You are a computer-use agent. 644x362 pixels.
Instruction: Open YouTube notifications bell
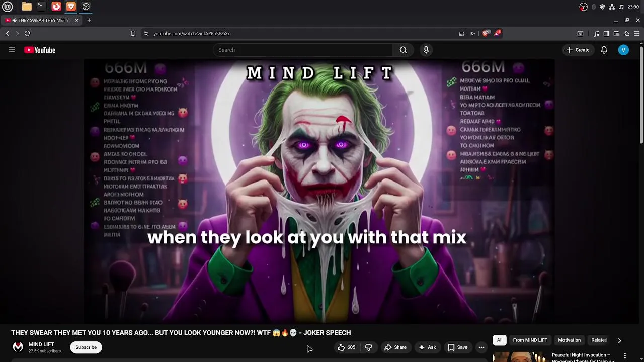pos(604,50)
